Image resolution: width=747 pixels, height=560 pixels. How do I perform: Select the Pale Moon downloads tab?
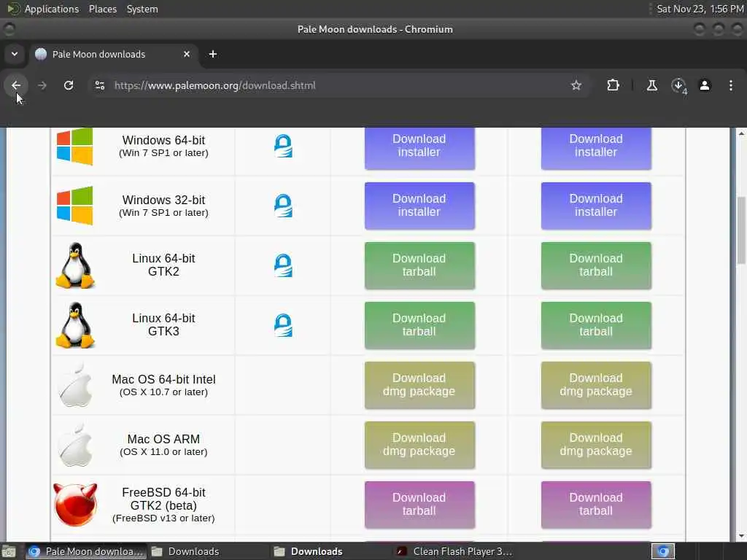[x=113, y=54]
